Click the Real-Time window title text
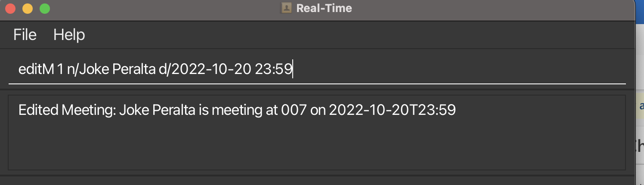The width and height of the screenshot is (644, 185). [x=324, y=8]
